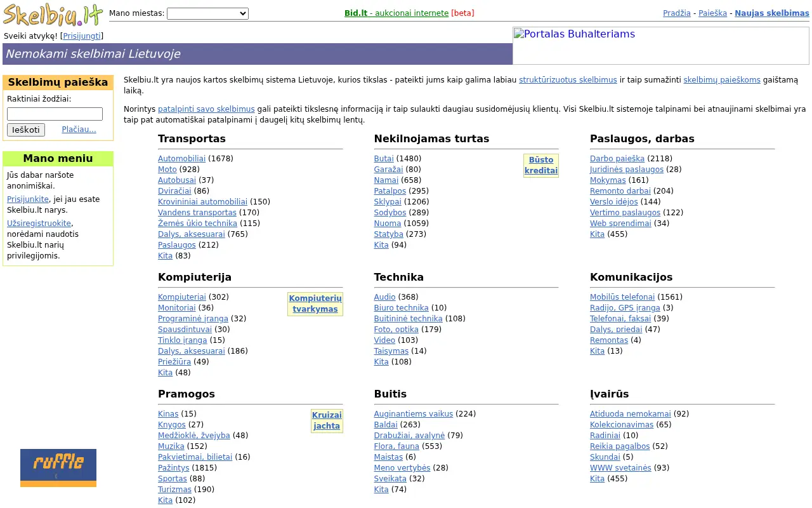Image resolution: width=812 pixels, height=508 pixels.
Task: Open Atiduoda nemokamai category
Action: (x=631, y=414)
